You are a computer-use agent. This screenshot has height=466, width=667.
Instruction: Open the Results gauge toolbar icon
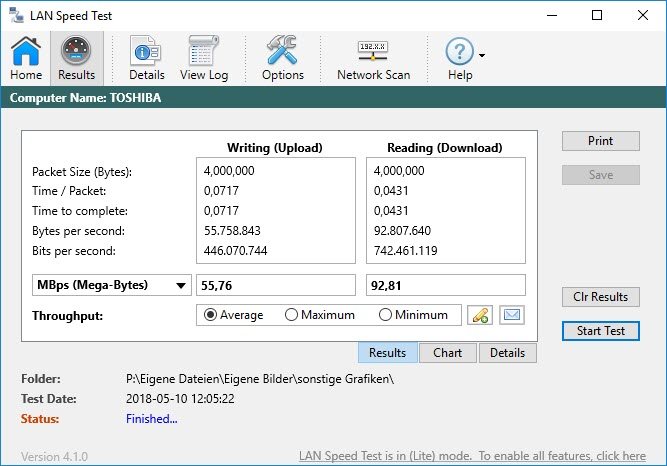(76, 59)
